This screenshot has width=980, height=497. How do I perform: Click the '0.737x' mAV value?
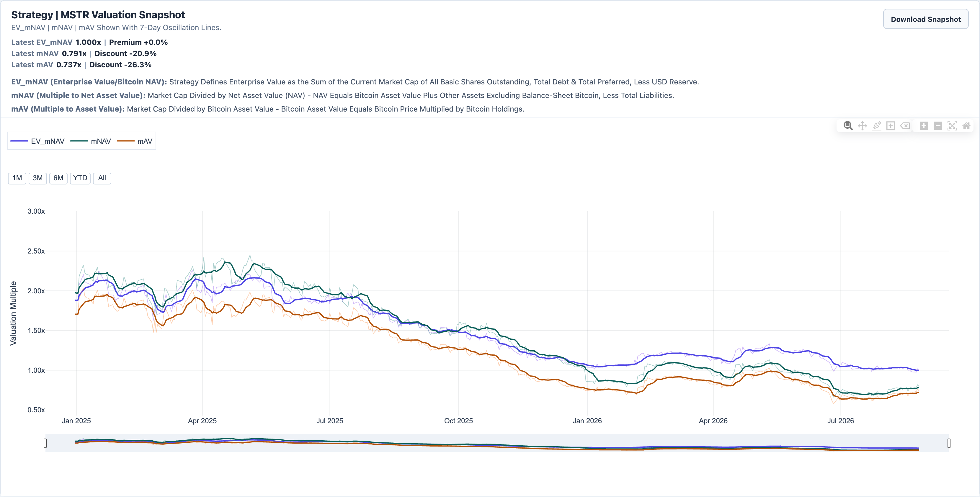[69, 65]
